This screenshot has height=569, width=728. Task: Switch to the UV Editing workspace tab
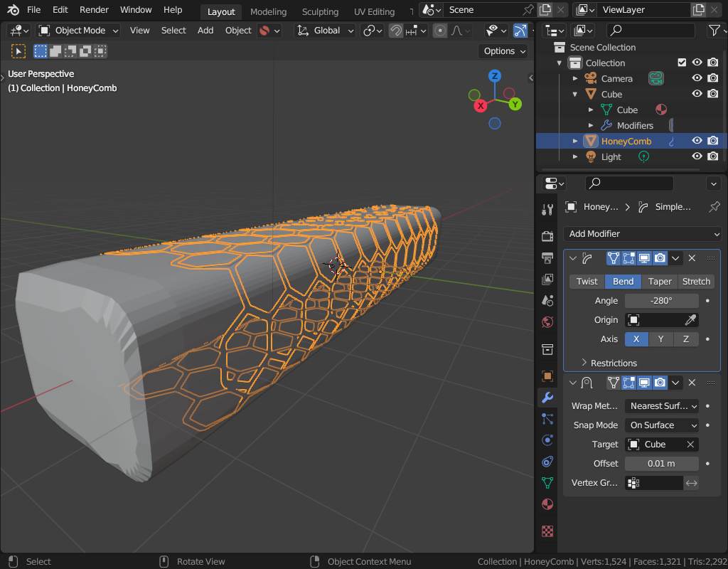click(x=374, y=11)
